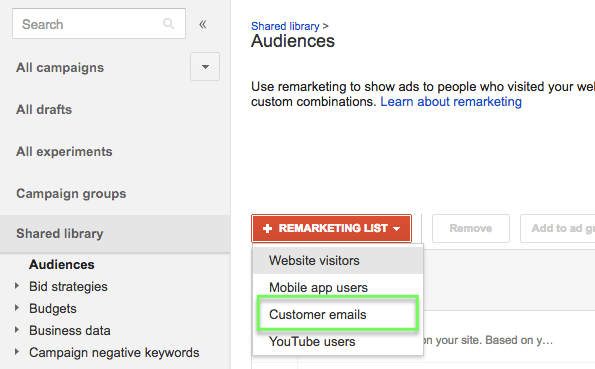The width and height of the screenshot is (595, 369).
Task: Collapse the sidebar with double chevron
Action: pos(203,25)
